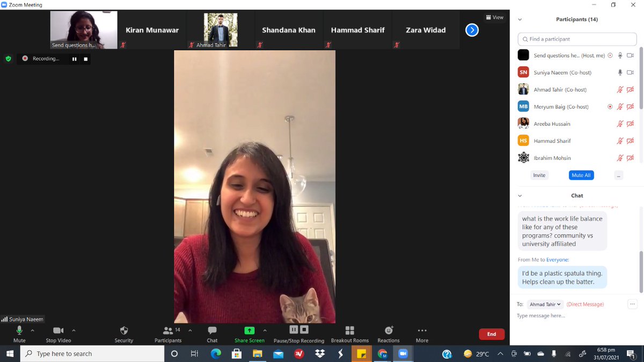This screenshot has height=362, width=644.
Task: Select the Shandana Khan video tile
Action: pyautogui.click(x=289, y=30)
